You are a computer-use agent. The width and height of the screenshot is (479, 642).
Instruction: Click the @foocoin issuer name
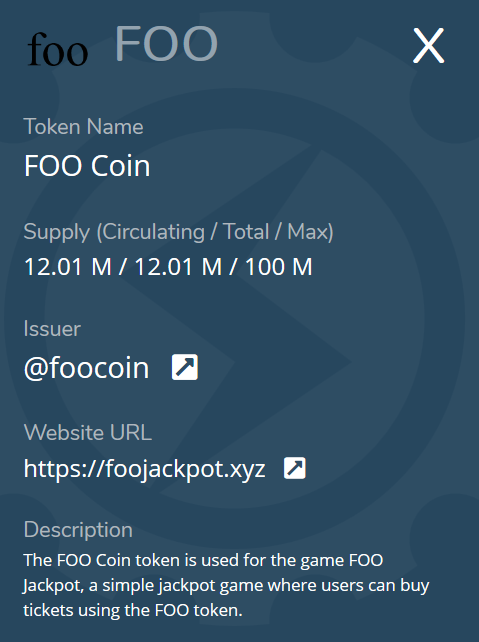pos(86,368)
